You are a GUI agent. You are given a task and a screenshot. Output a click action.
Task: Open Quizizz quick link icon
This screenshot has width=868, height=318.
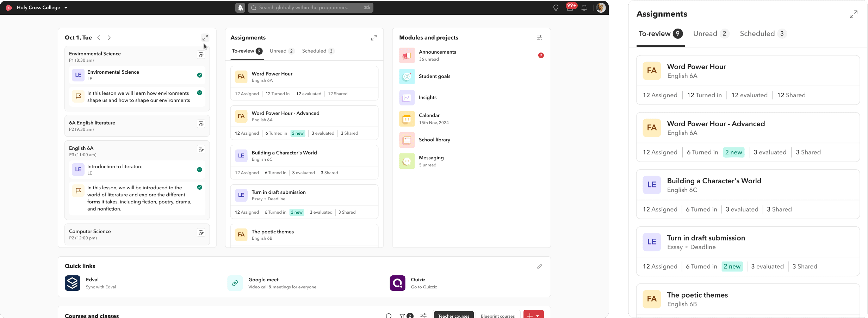click(397, 283)
